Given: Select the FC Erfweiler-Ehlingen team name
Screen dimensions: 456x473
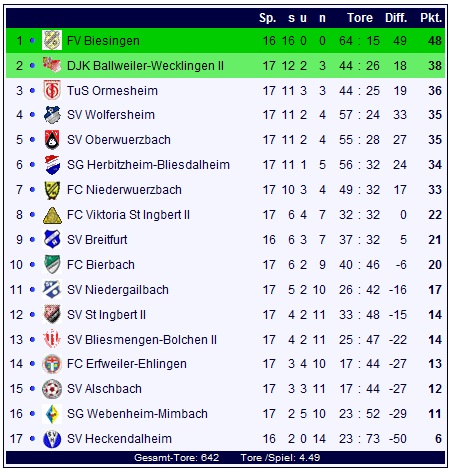Looking at the screenshot, I should point(127,364).
